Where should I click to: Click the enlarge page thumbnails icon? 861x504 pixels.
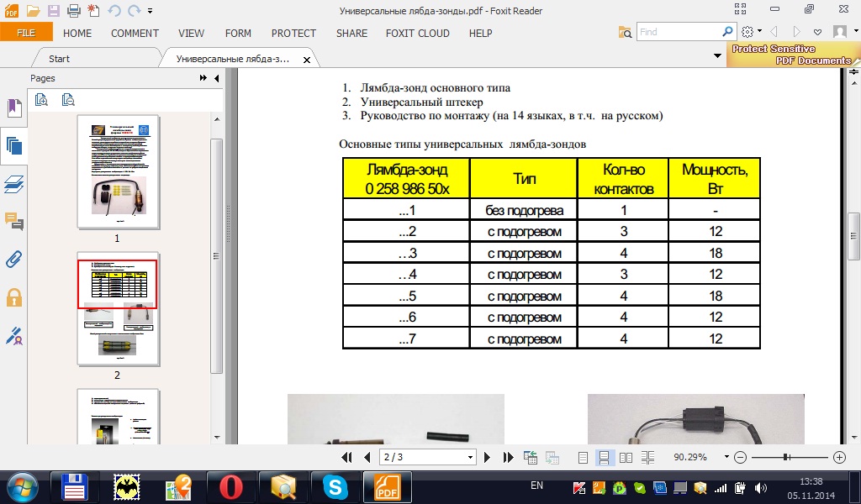(41, 100)
